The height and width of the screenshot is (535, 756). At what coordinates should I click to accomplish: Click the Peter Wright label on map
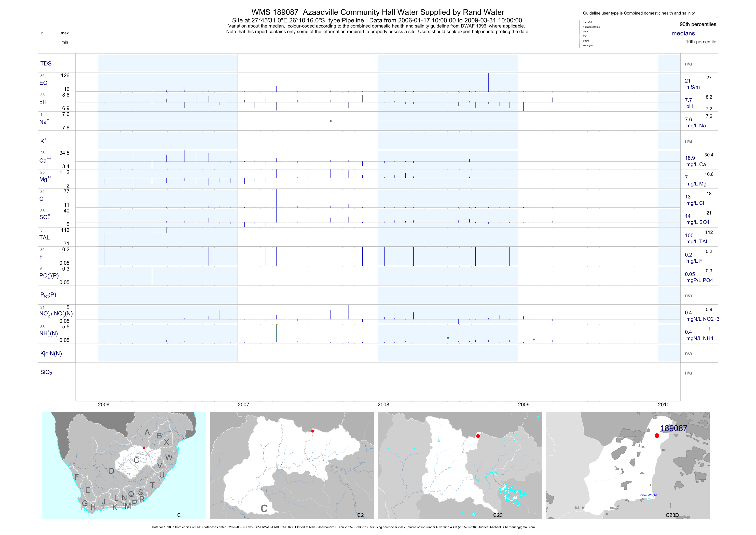tap(648, 495)
